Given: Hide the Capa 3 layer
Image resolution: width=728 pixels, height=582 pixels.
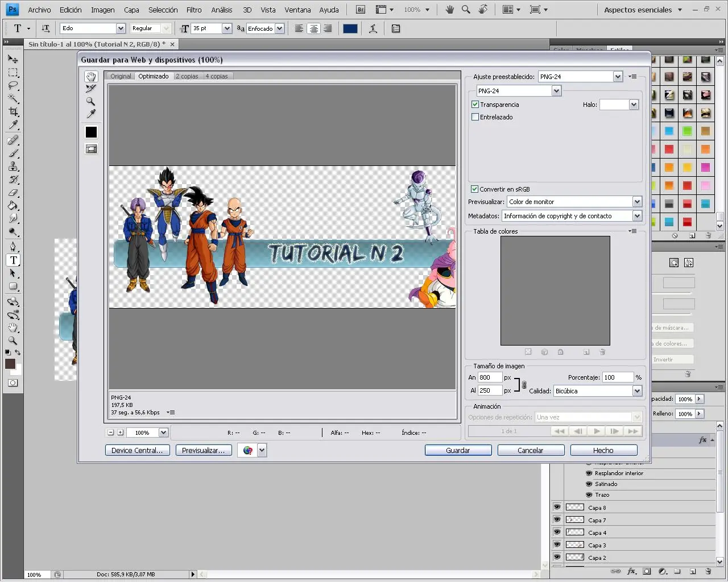Looking at the screenshot, I should 557,544.
